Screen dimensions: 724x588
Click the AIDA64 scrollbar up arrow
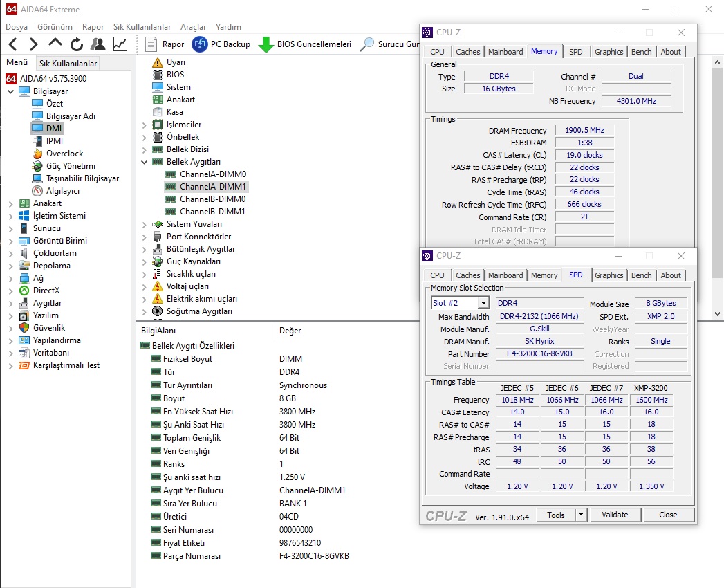(x=717, y=62)
